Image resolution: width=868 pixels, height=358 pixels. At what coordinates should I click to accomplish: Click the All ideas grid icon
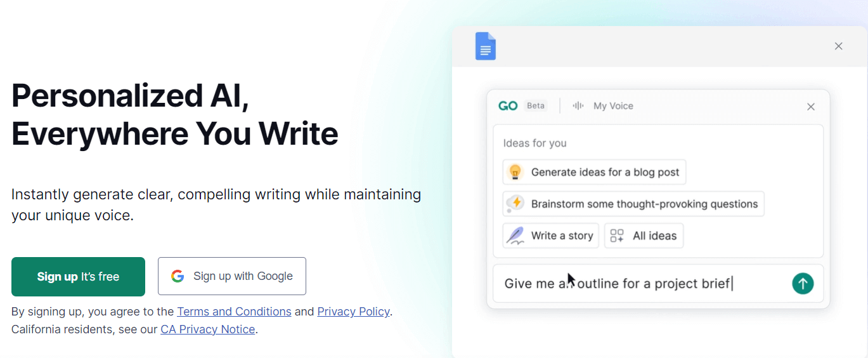[x=617, y=235]
